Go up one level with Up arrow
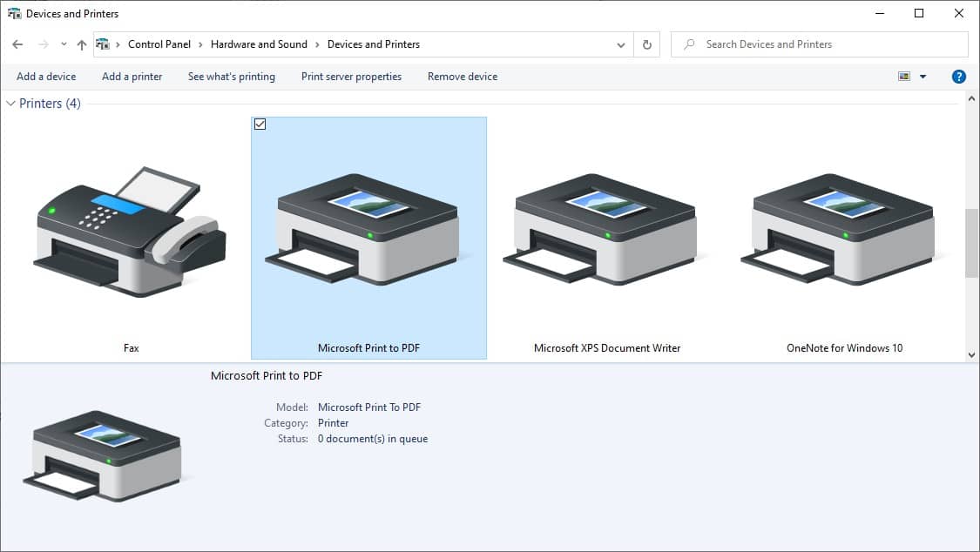The width and height of the screenshot is (980, 552). coord(82,44)
